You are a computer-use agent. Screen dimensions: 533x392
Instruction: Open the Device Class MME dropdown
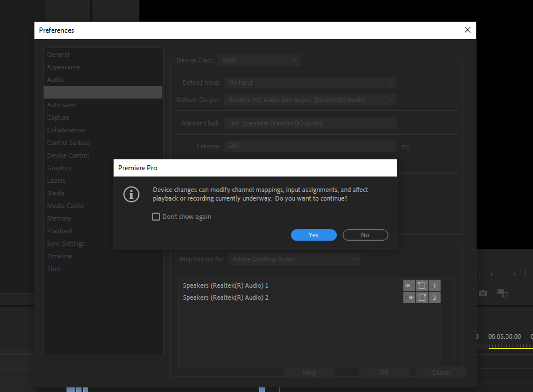click(259, 60)
